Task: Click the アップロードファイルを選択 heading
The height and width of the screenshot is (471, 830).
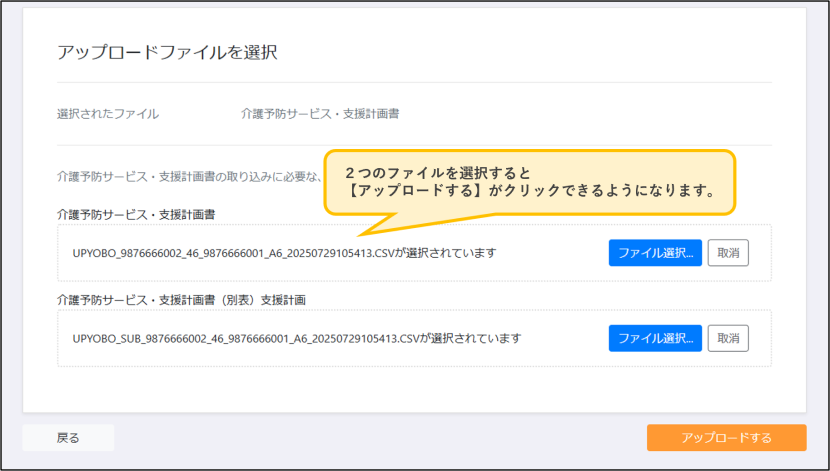Action: 167,52
